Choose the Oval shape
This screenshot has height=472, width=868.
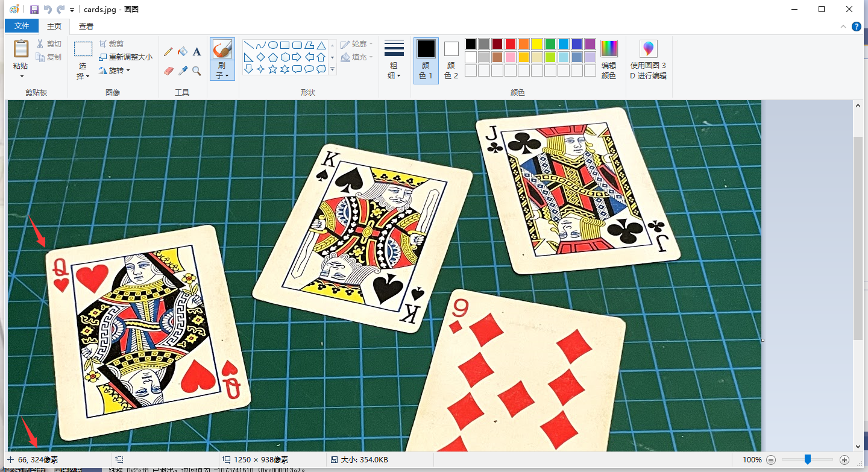[x=272, y=45]
